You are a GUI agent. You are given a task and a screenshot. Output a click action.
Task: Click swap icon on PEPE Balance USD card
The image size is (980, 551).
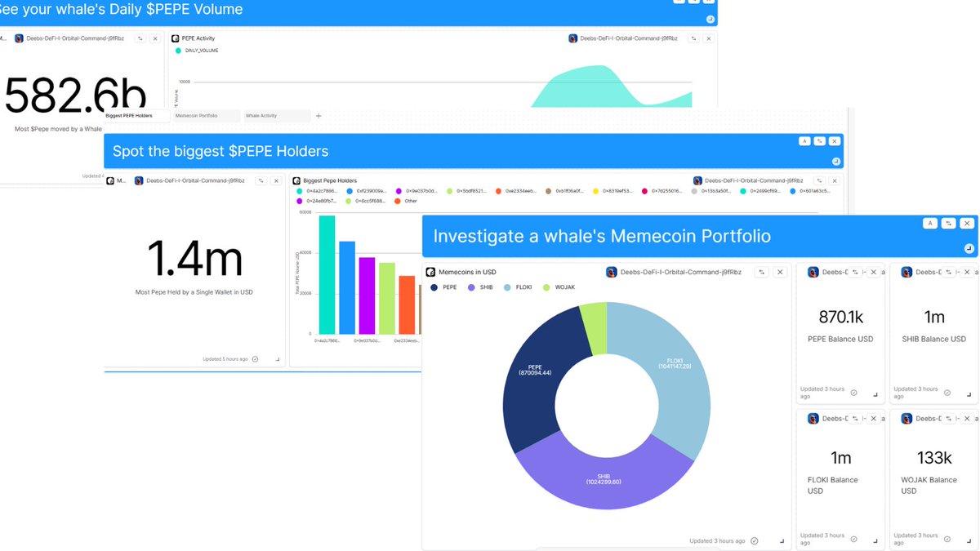click(856, 272)
